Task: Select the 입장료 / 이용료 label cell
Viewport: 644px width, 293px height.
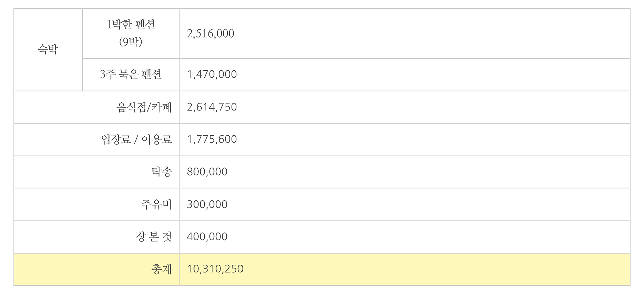Action: click(136, 140)
